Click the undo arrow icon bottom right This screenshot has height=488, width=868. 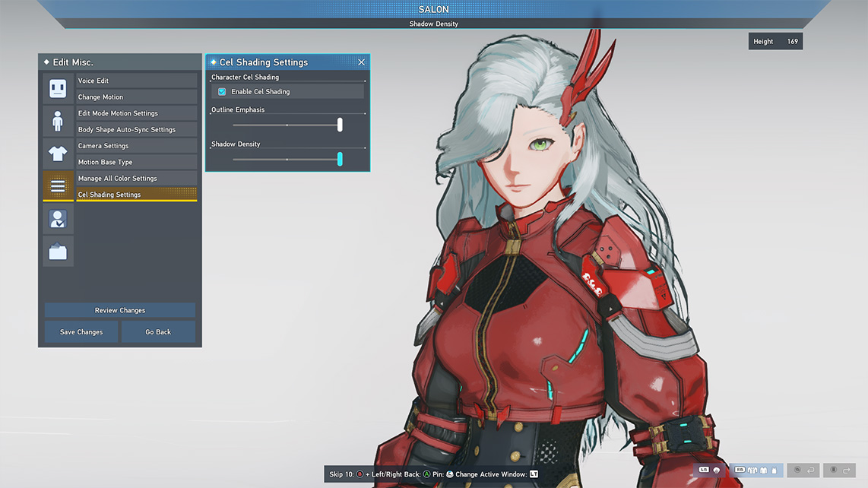pyautogui.click(x=811, y=470)
